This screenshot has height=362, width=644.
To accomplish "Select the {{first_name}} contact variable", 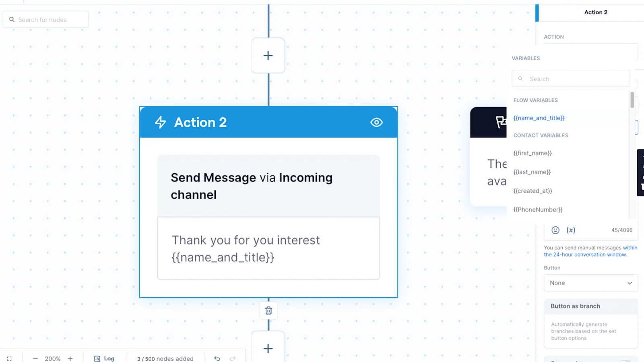I will 532,153.
